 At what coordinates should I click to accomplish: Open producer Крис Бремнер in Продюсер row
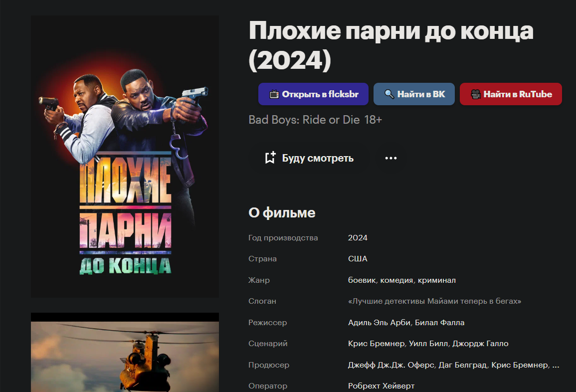tap(520, 365)
